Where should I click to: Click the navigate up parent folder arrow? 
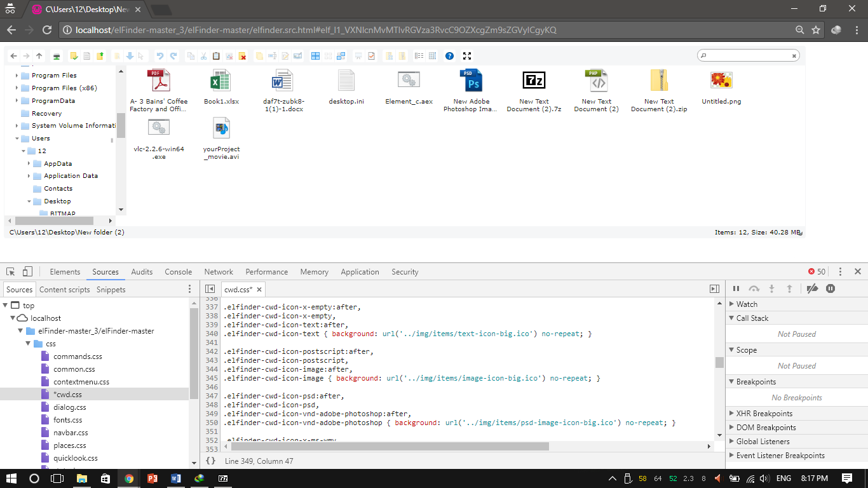pos(39,56)
